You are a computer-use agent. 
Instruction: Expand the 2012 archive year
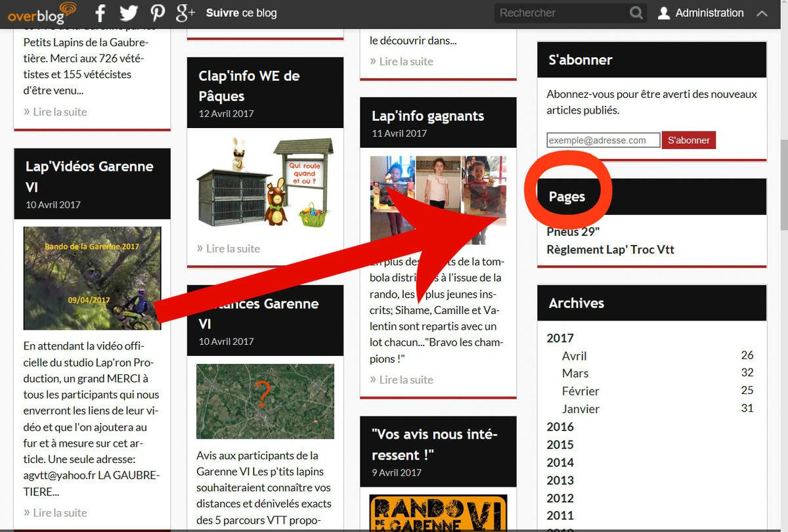pos(560,498)
